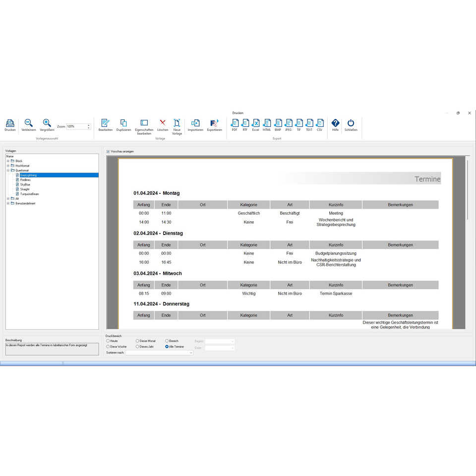
Task: Open the Sortieren nach dropdown
Action: 159,353
